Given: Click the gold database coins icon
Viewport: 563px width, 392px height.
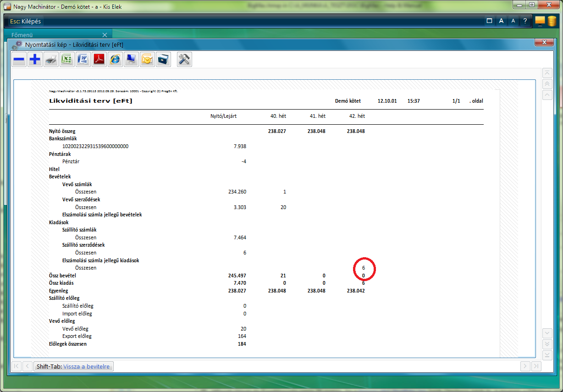Looking at the screenshot, I should point(552,21).
